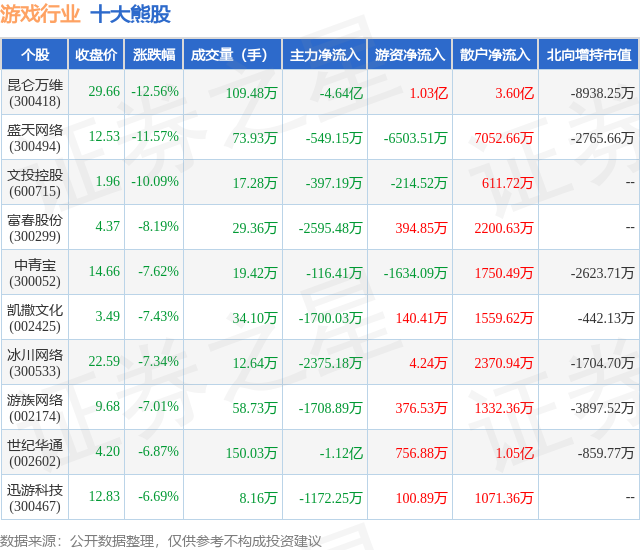Screen dimensions: 640x550
Task: Click hot money inflow 4.24万
Action: (x=429, y=363)
